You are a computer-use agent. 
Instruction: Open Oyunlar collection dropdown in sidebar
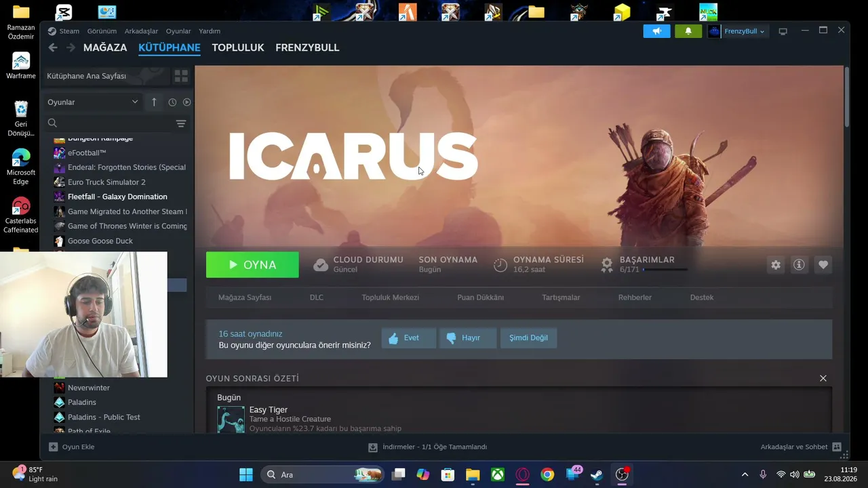pos(93,102)
